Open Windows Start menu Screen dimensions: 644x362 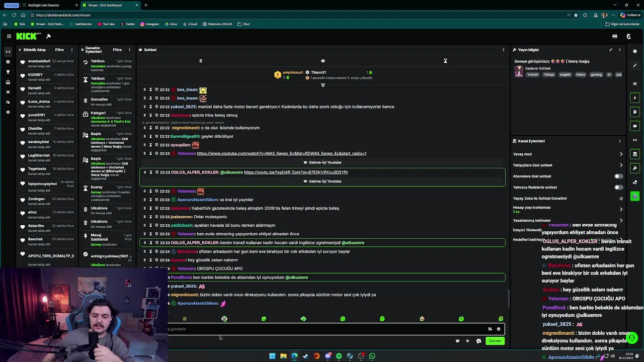pos(272,356)
